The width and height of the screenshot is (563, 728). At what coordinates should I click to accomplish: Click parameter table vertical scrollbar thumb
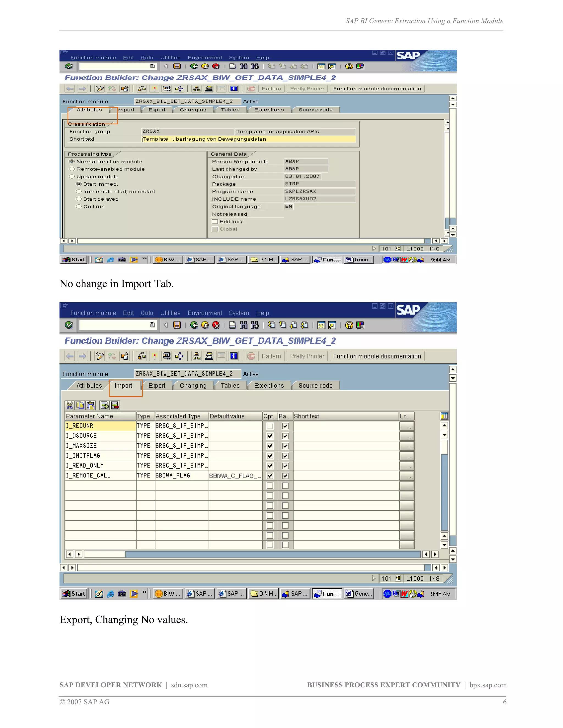[444, 447]
